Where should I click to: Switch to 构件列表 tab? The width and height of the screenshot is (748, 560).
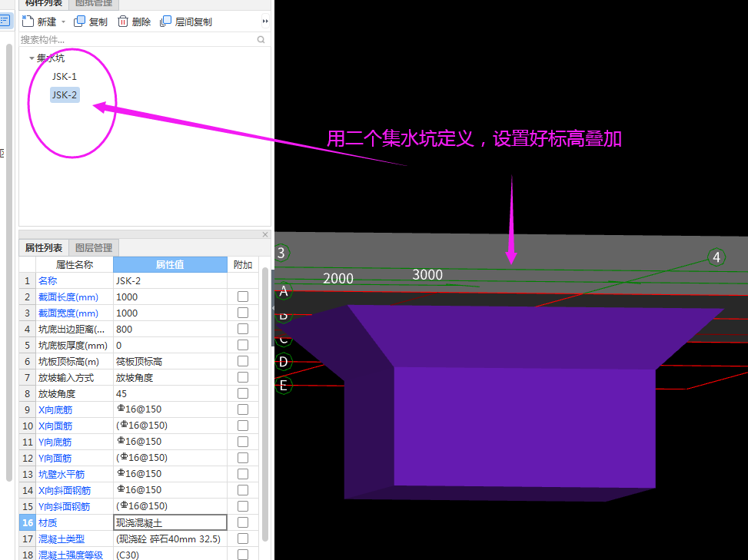tap(43, 4)
